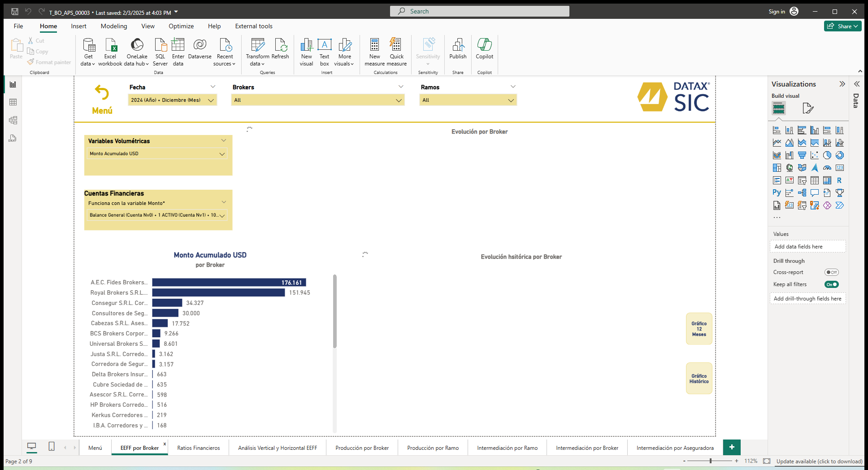Click the Share button
Screen dimensions: 868x470
click(842, 26)
